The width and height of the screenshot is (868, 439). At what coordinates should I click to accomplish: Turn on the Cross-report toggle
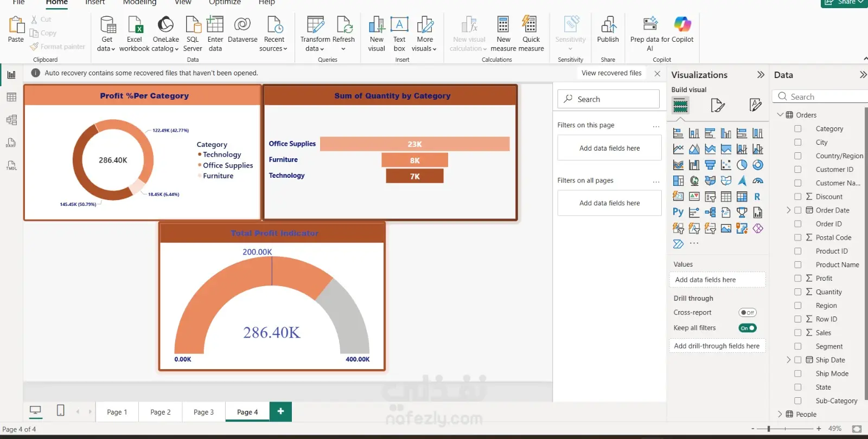click(x=748, y=313)
